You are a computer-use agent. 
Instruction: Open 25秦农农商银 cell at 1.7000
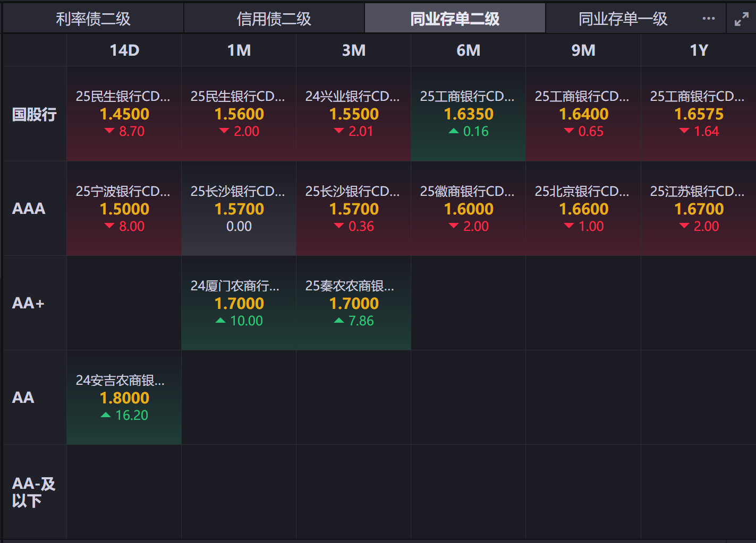[354, 303]
